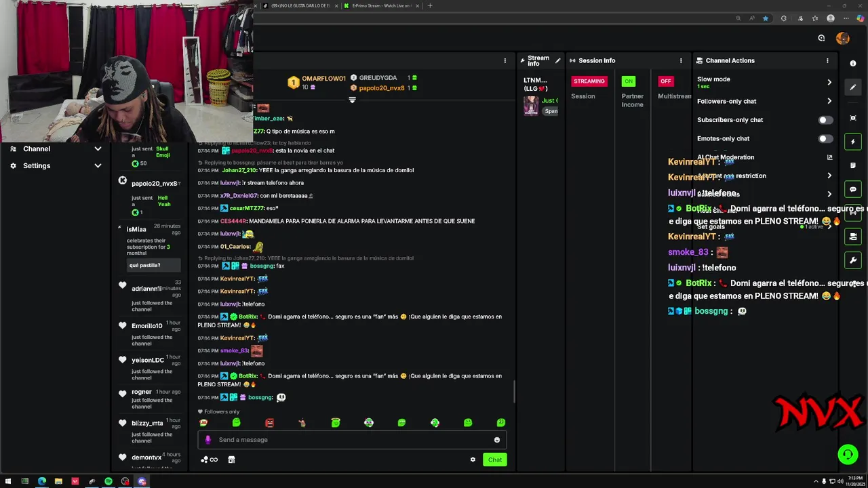Click isMiaa subscription activity entry
This screenshot has width=868, height=488.
coord(149,247)
